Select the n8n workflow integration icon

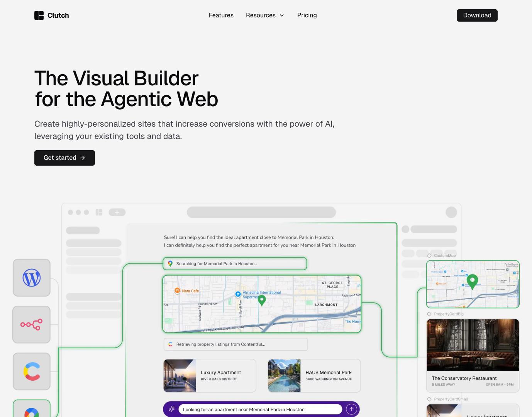click(x=32, y=324)
